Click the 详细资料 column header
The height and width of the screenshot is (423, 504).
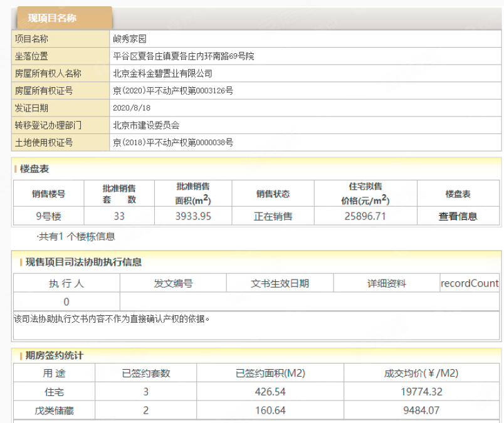click(386, 283)
